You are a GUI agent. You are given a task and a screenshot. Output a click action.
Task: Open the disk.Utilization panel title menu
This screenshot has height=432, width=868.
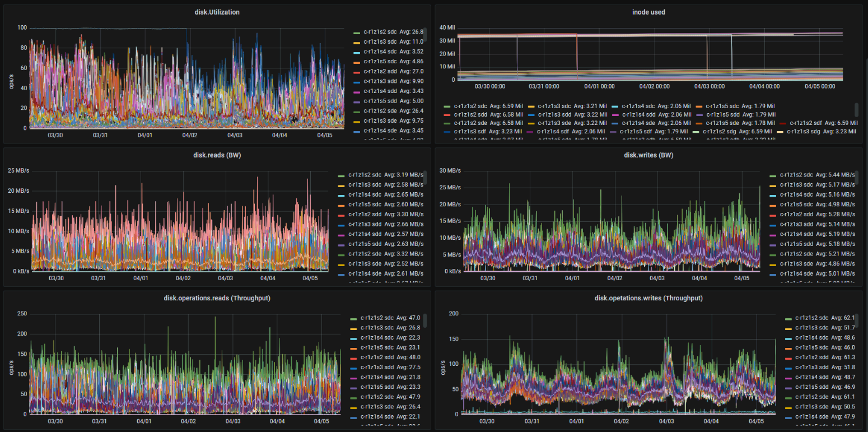click(217, 12)
